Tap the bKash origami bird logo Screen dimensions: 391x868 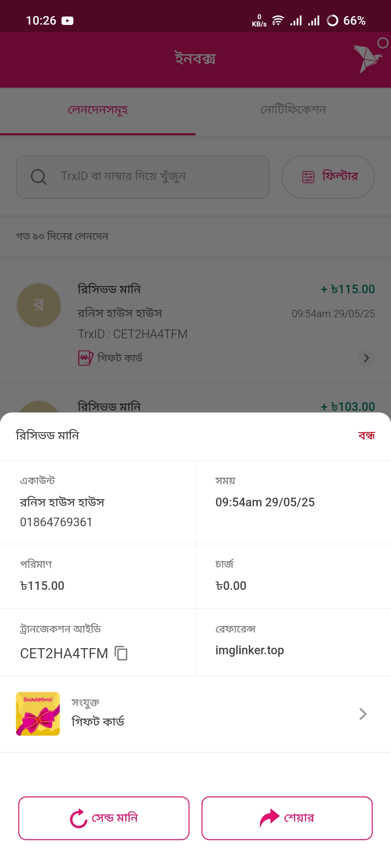368,59
